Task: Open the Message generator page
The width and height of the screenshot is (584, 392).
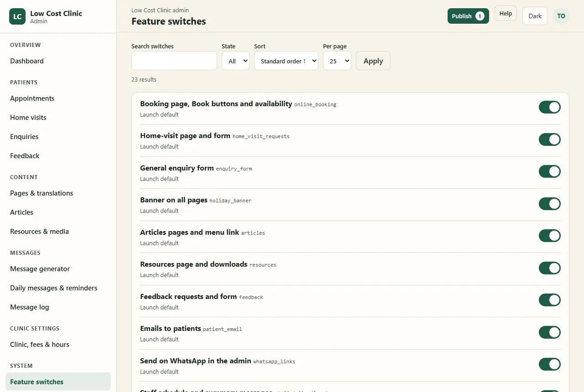Action: click(x=58, y=269)
